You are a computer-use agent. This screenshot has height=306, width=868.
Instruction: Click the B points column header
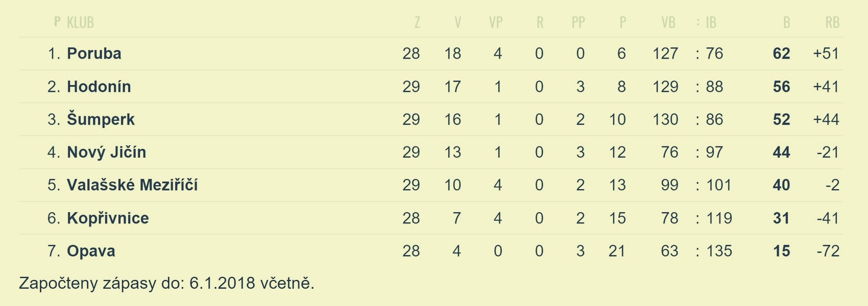pos(786,22)
